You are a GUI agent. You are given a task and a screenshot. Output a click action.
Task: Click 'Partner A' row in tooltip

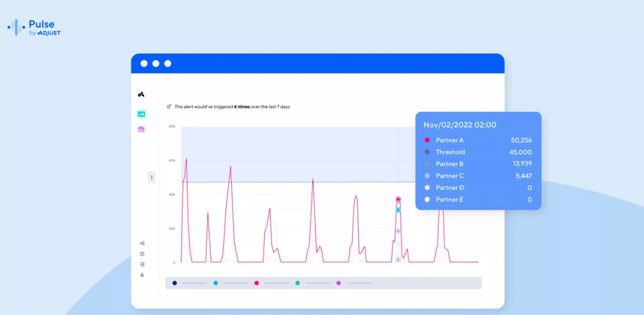pyautogui.click(x=478, y=140)
